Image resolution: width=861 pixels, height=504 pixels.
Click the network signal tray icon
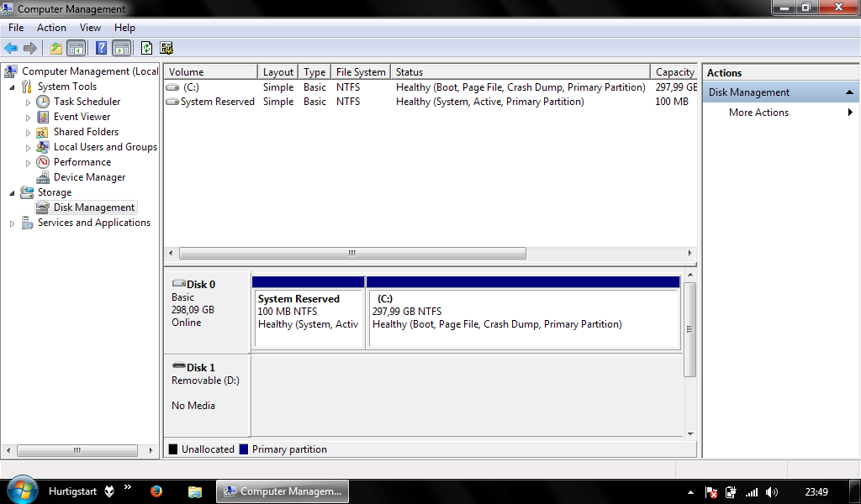(x=751, y=492)
